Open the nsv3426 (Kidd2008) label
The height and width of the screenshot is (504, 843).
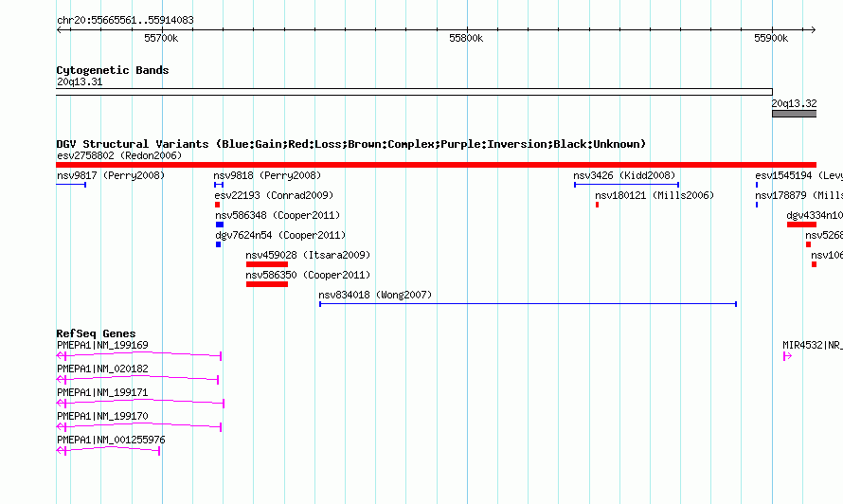[624, 175]
